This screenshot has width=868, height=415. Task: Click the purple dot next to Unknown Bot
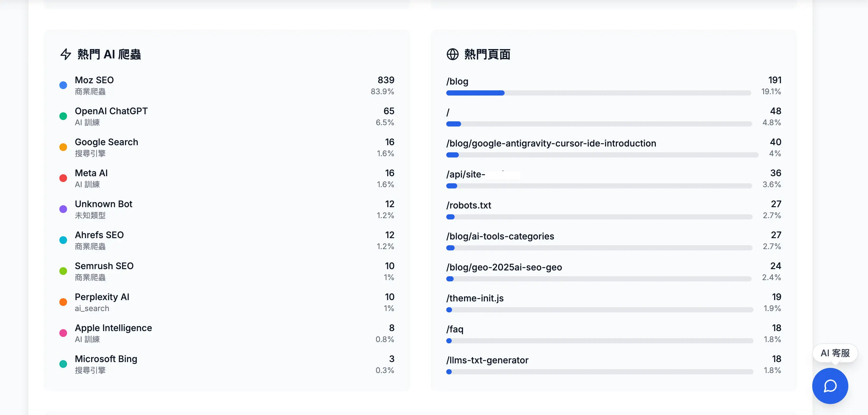point(63,209)
